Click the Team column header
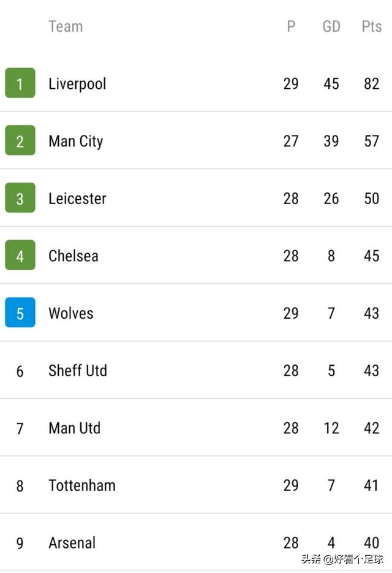Image resolution: width=392 pixels, height=573 pixels. [66, 26]
